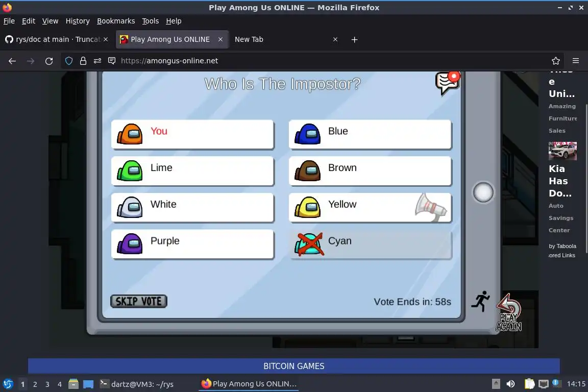This screenshot has height=392, width=588.
Task: Click the dead Cyan crewmate row
Action: 370,244
